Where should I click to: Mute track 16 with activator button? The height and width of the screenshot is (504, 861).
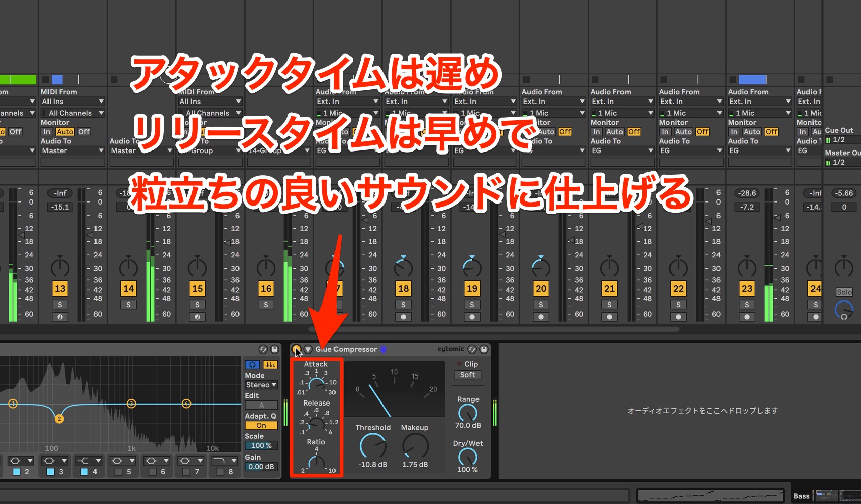[x=266, y=289]
